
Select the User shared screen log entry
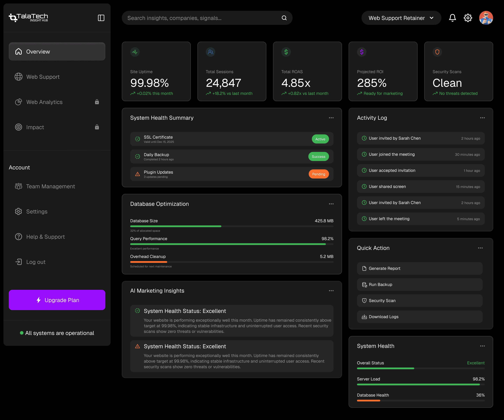[x=421, y=187]
